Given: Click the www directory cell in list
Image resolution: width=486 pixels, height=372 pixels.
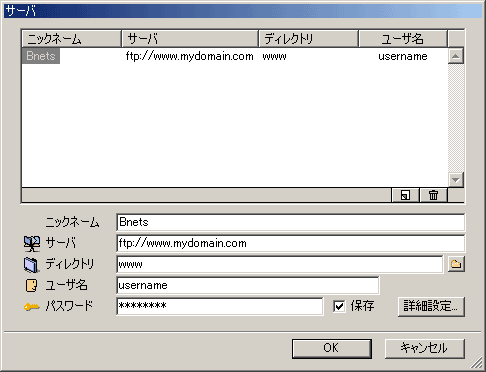Looking at the screenshot, I should click(274, 56).
